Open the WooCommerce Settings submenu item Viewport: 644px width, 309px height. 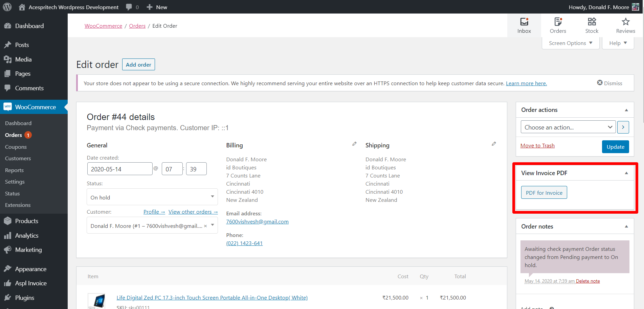coord(15,182)
